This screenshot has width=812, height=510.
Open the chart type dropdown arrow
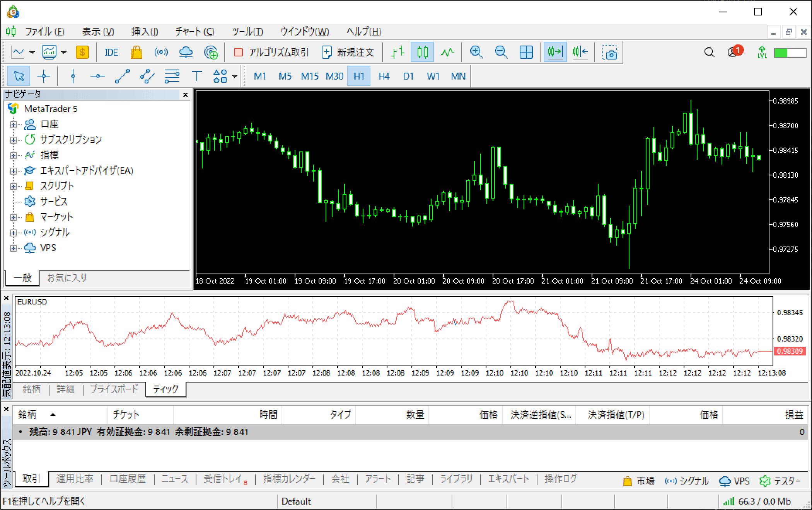click(32, 52)
